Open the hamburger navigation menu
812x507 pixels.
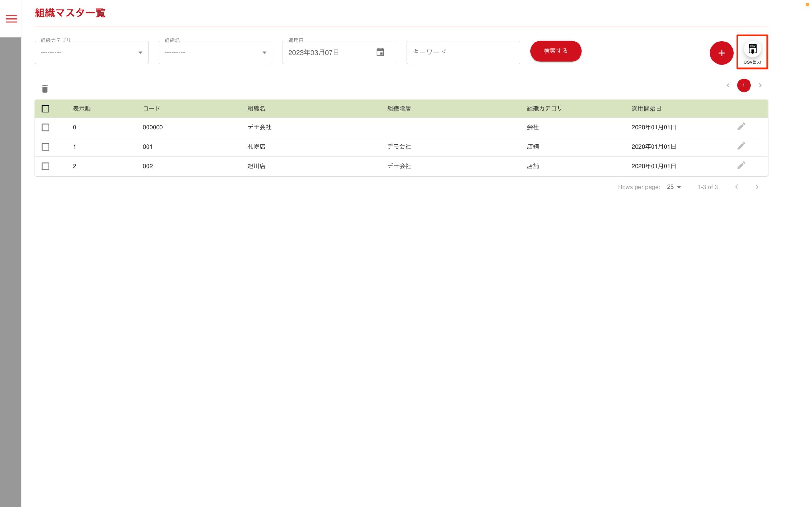(x=11, y=19)
